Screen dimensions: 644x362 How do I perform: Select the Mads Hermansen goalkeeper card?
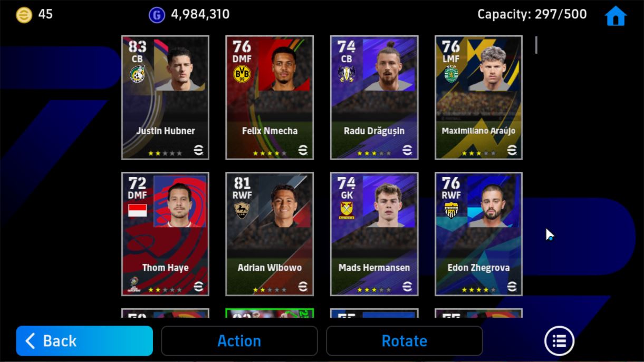374,234
